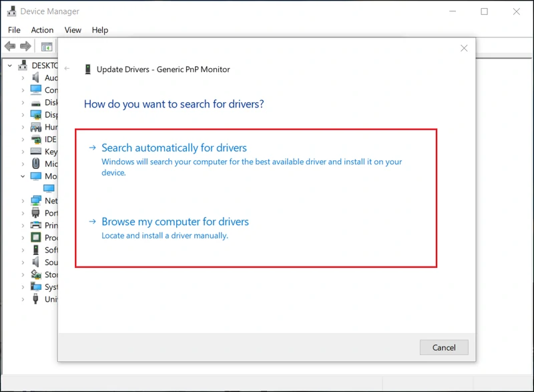Click the Forward arrow in Device Manager toolbar
This screenshot has width=534, height=392.
(x=26, y=47)
